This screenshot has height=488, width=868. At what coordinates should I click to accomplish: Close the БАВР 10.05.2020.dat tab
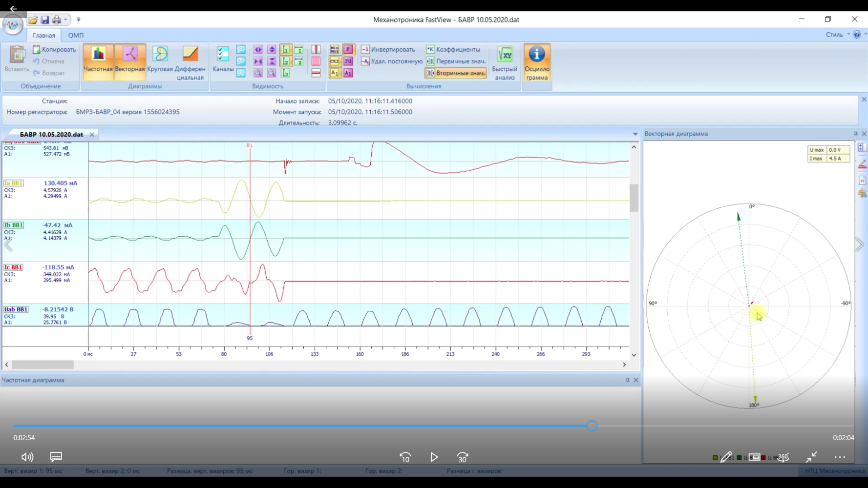(x=92, y=135)
